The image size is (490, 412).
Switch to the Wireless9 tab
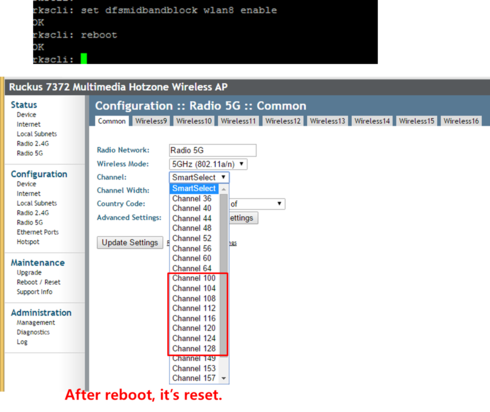151,121
